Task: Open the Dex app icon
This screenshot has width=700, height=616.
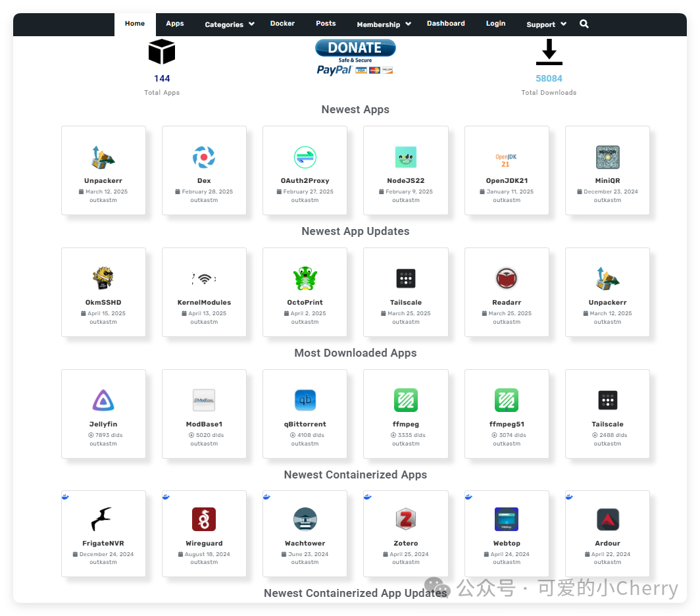Action: pyautogui.click(x=204, y=157)
